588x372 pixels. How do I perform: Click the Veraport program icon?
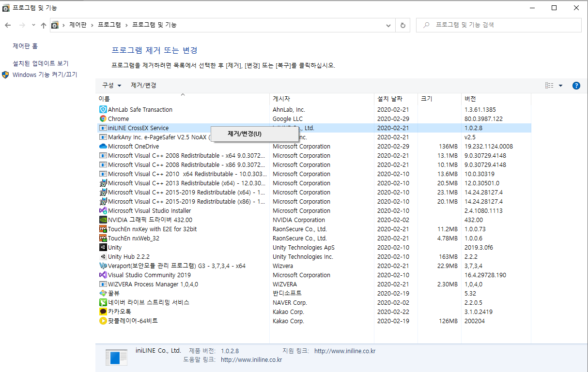(x=103, y=266)
